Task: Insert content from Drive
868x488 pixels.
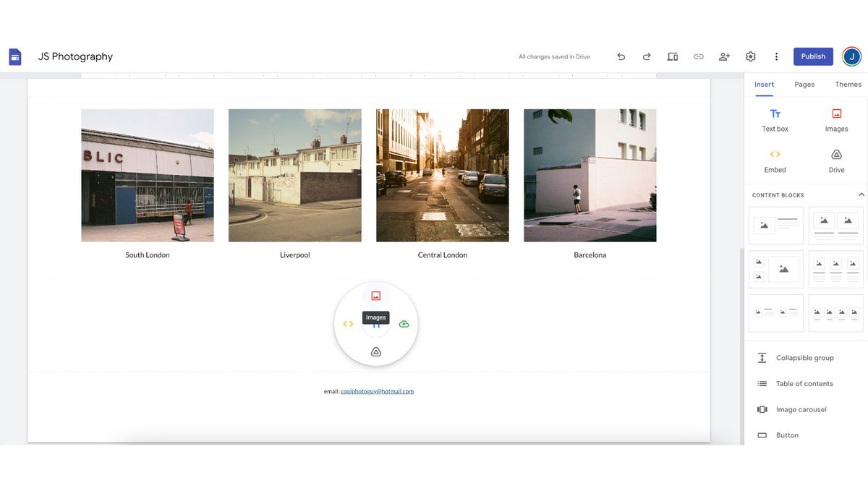Action: [836, 160]
